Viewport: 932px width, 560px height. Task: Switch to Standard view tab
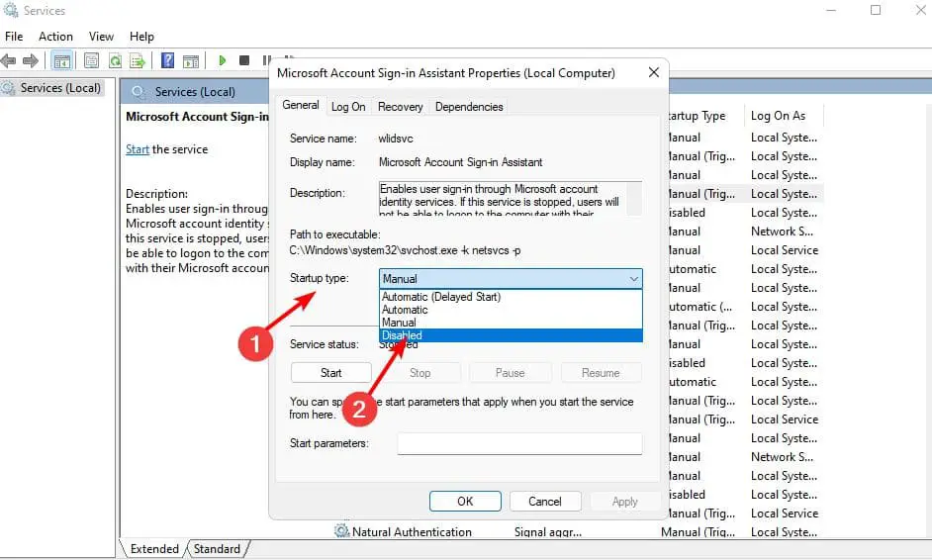coord(217,549)
